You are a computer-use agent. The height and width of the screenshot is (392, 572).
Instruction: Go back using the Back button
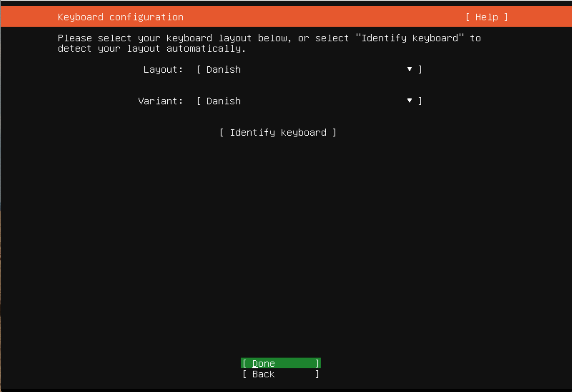280,374
